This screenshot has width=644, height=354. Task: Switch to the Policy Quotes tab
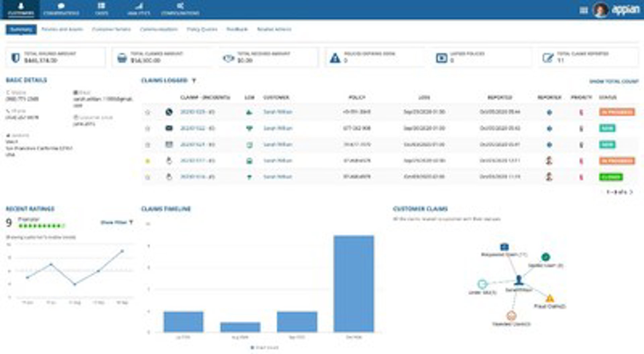(202, 29)
